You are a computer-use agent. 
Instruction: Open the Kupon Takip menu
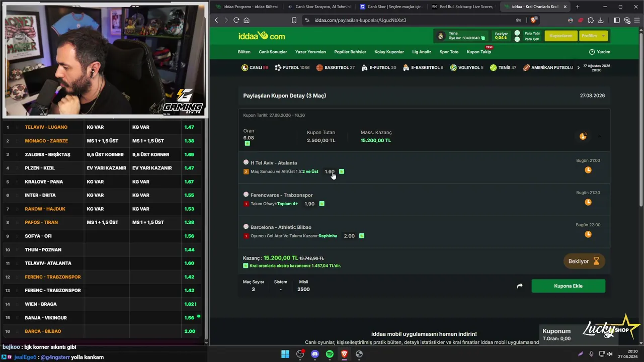(x=478, y=52)
